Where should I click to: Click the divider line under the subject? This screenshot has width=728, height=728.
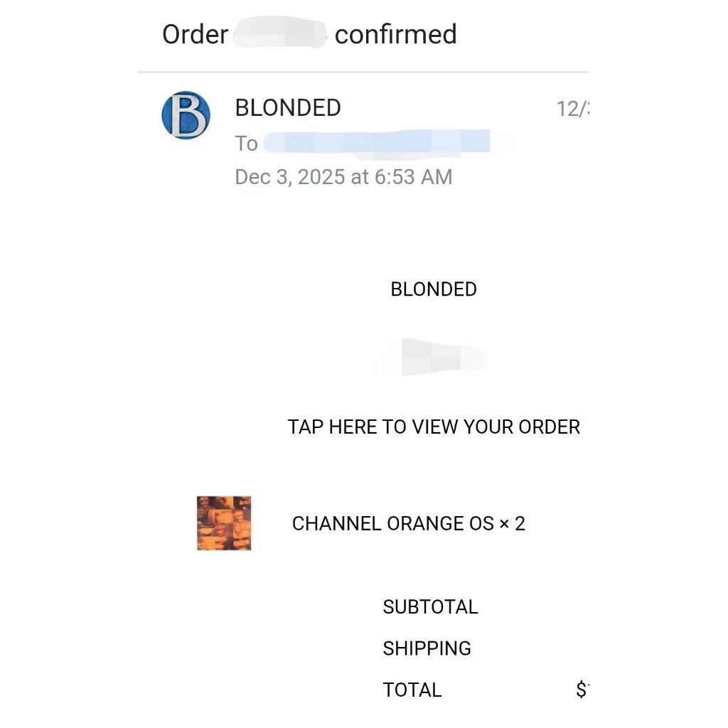[x=363, y=72]
